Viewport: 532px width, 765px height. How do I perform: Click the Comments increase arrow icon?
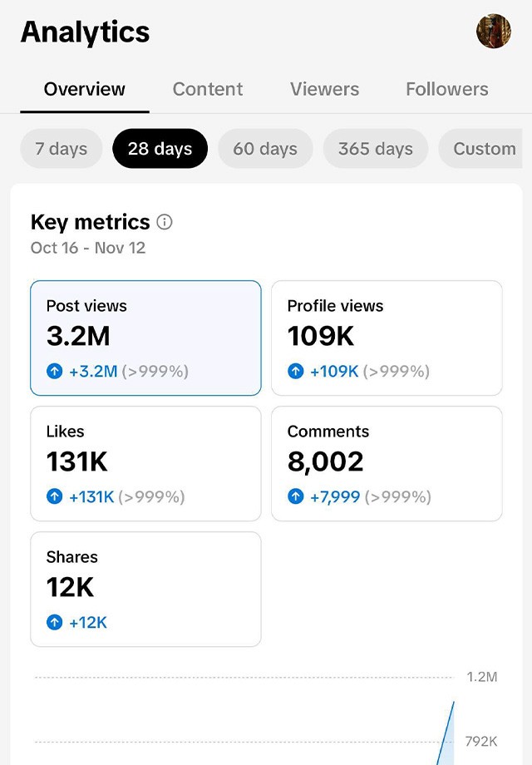(x=295, y=496)
